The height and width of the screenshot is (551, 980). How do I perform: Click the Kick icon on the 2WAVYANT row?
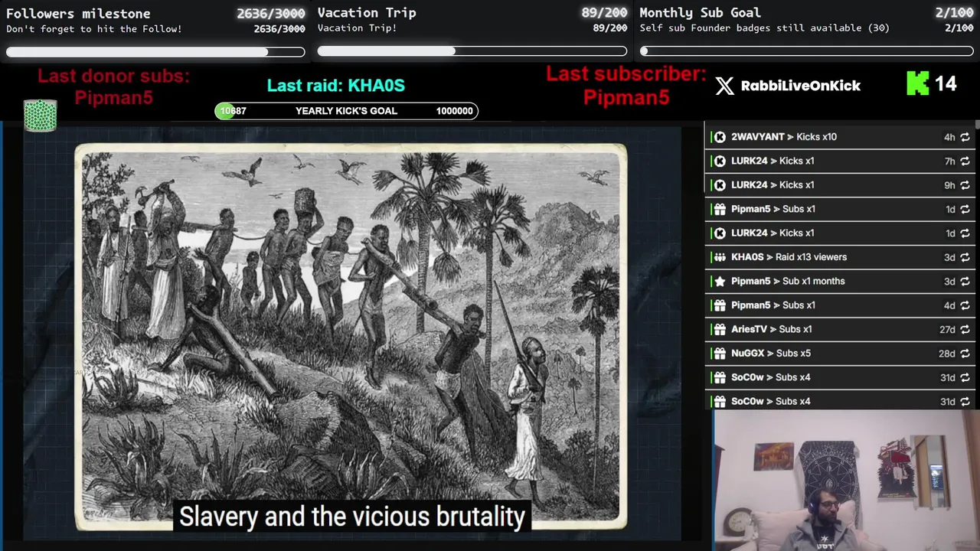[720, 137]
